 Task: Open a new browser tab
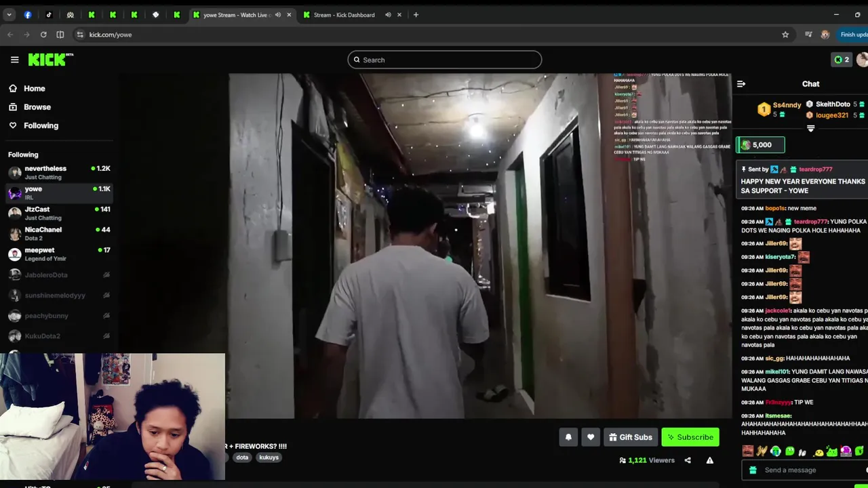[416, 15]
